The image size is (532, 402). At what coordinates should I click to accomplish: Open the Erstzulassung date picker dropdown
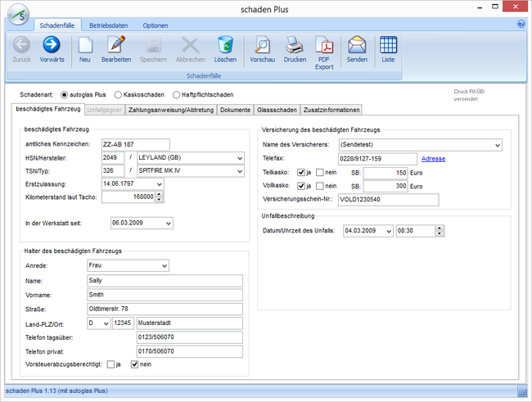click(159, 185)
